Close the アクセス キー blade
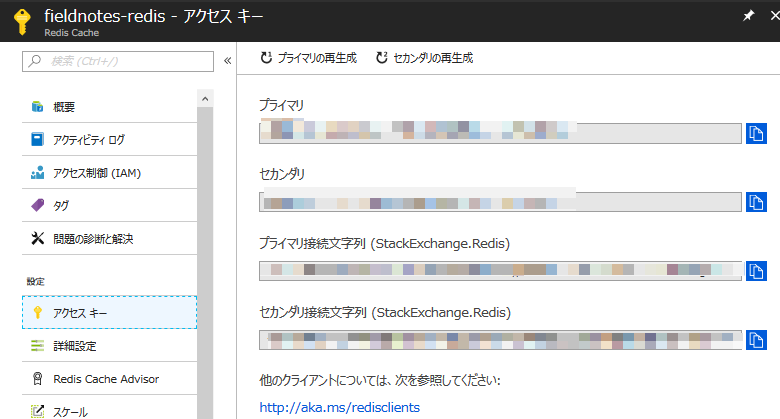Image resolution: width=780 pixels, height=419 pixels. coord(775,15)
